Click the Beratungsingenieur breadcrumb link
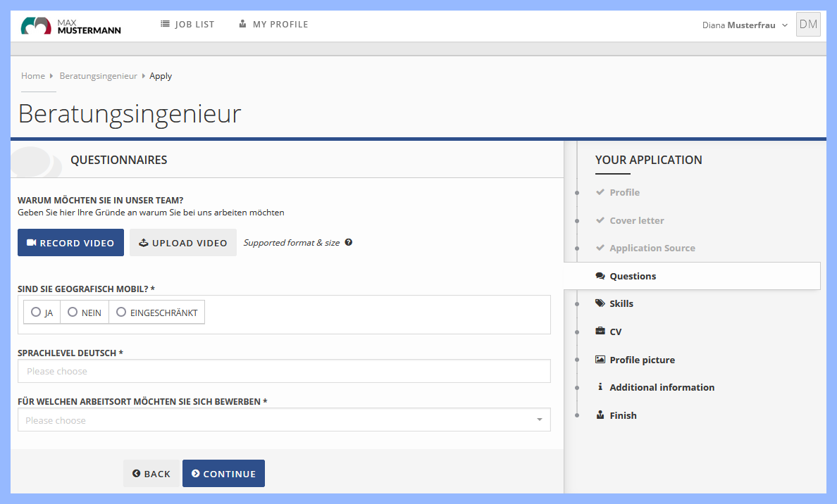837x504 pixels. pos(98,76)
